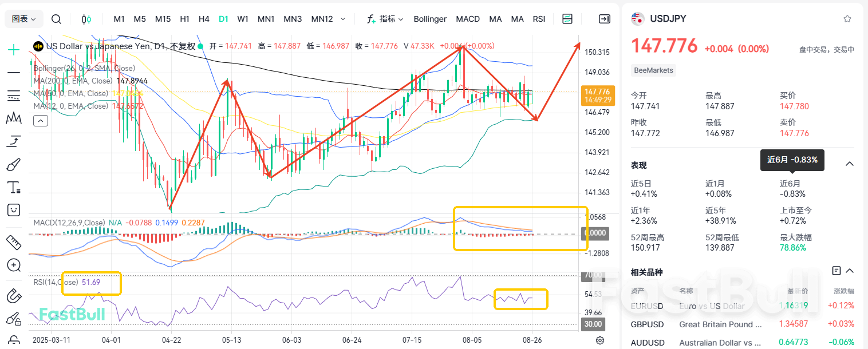Viewport: 868px width, 349px height.
Task: Toggle the multi-chart layout view
Action: (x=567, y=18)
